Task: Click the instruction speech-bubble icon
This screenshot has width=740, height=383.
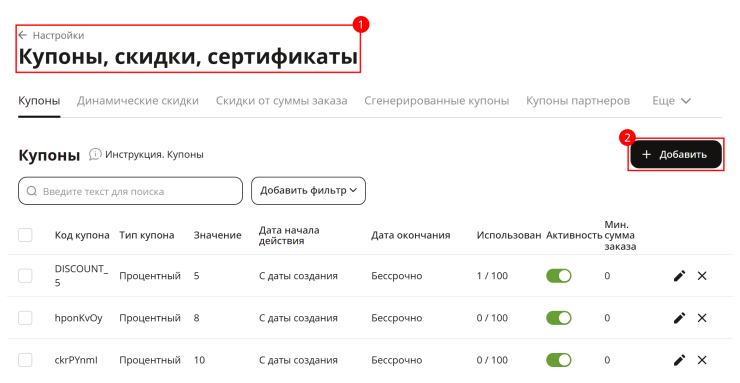Action: (x=95, y=154)
